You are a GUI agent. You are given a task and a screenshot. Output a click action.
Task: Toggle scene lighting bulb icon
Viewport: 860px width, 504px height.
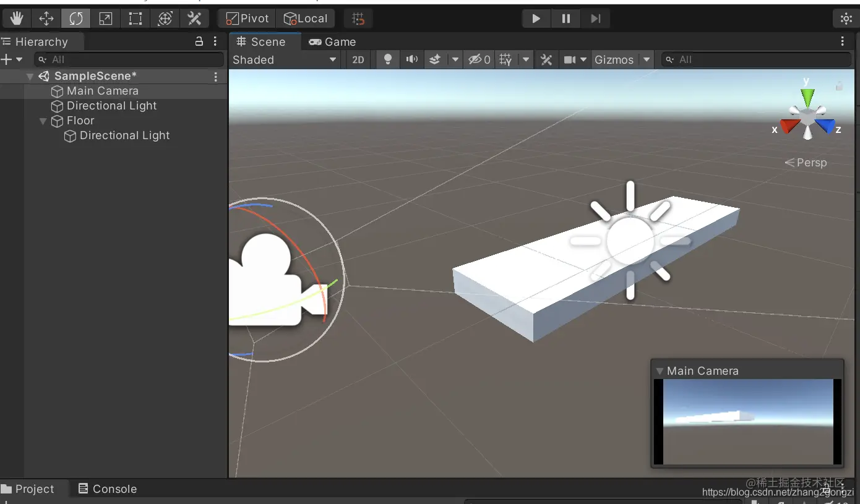[x=388, y=59]
